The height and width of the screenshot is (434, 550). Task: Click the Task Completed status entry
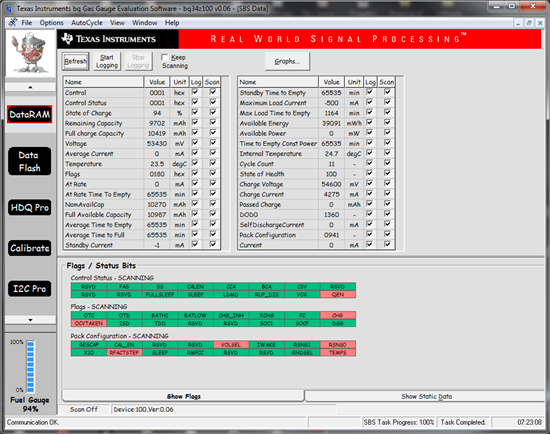[x=463, y=422]
